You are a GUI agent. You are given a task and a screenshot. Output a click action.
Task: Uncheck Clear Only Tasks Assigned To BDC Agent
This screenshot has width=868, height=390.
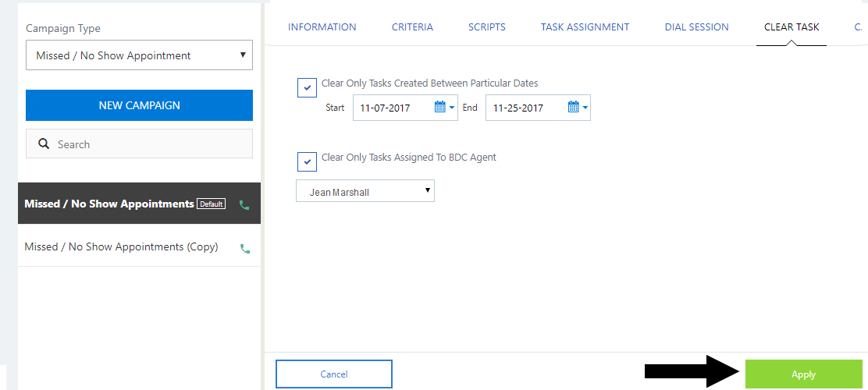(308, 161)
